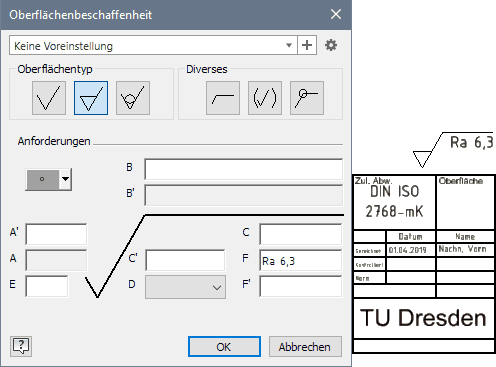The image size is (496, 367).
Task: Select the material removal required symbol
Action: (91, 98)
